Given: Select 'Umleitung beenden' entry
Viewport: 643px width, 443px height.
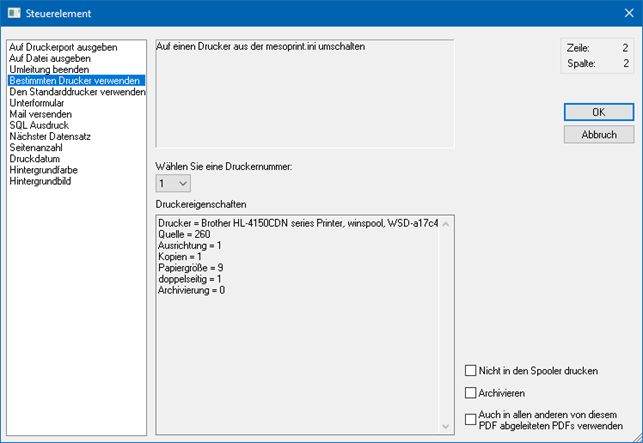Looking at the screenshot, I should tap(51, 69).
